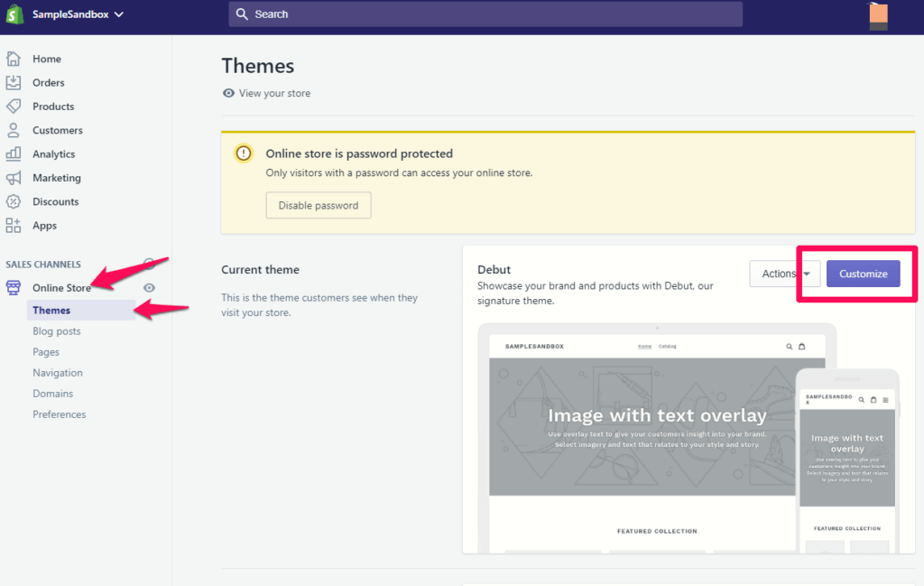Go to Orders in the sidebar
Image resolution: width=924 pixels, height=586 pixels.
point(49,82)
